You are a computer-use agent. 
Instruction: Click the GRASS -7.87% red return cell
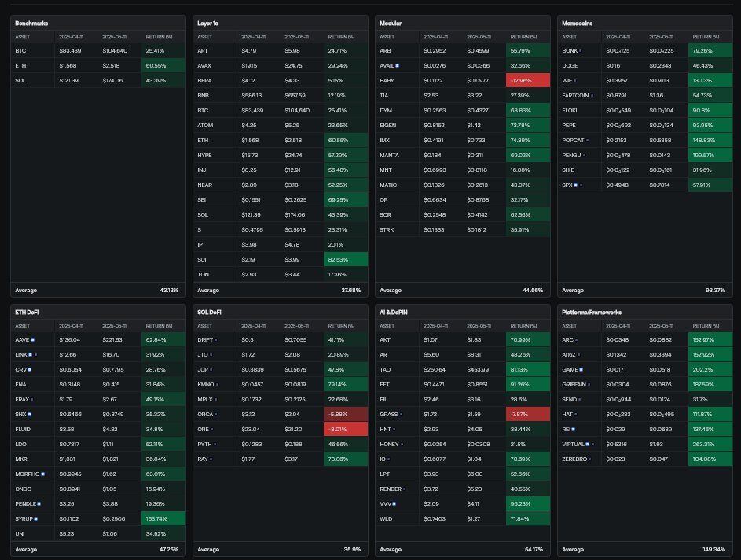pyautogui.click(x=528, y=415)
